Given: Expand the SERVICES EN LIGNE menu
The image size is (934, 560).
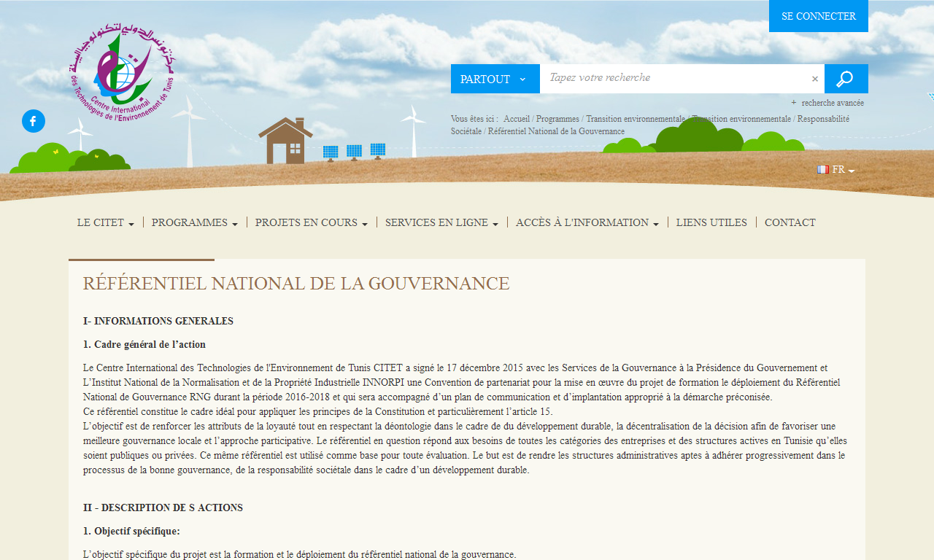Looking at the screenshot, I should 442,222.
